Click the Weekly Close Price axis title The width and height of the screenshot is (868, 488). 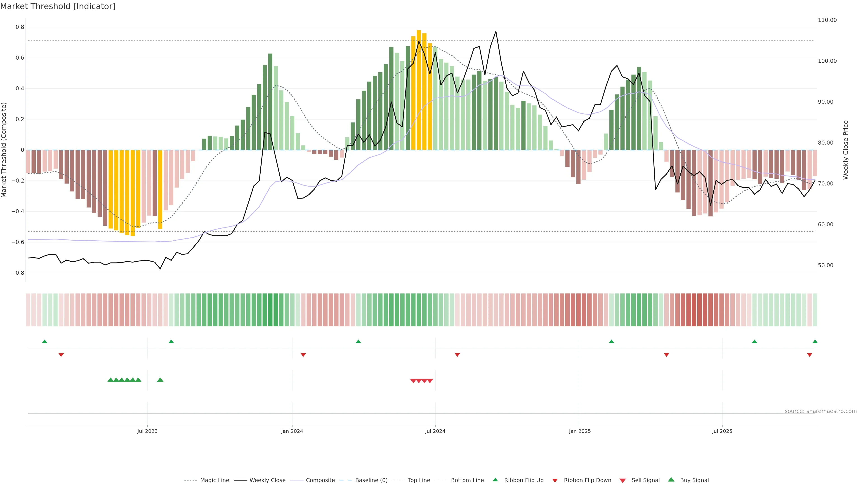[846, 150]
